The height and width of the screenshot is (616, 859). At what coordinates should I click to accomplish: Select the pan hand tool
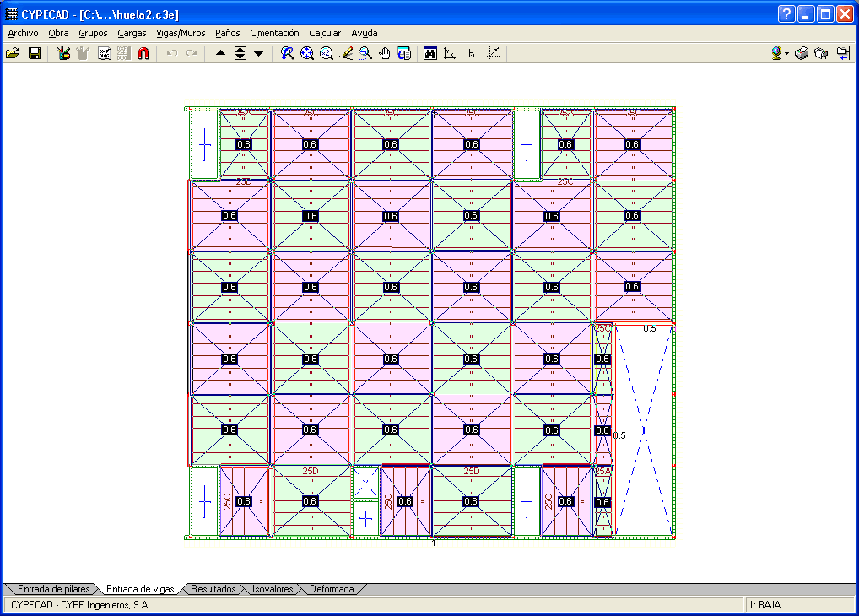(x=385, y=53)
